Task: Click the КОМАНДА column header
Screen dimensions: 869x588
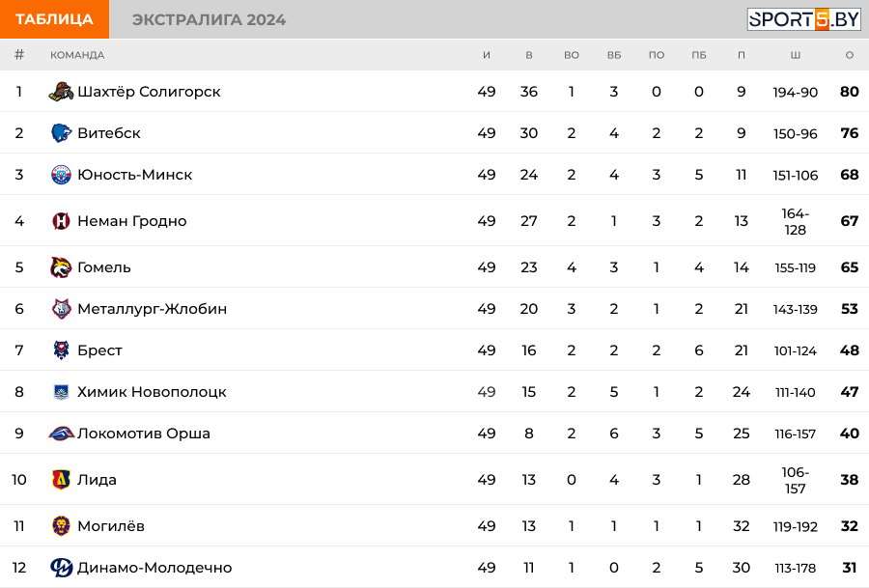Action: pyautogui.click(x=77, y=55)
